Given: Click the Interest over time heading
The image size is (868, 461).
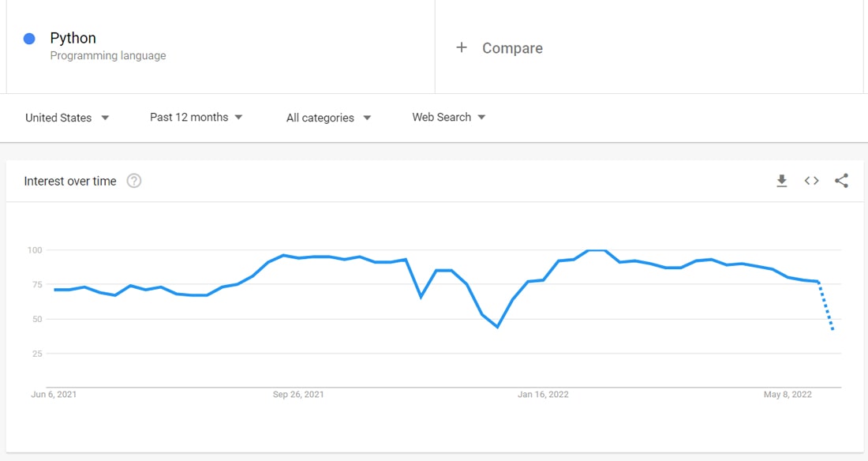Looking at the screenshot, I should click(x=70, y=181).
